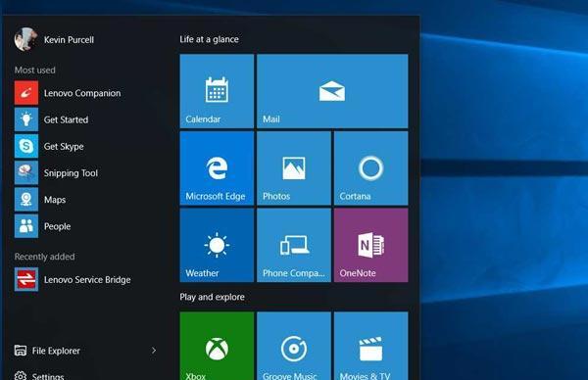Image resolution: width=588 pixels, height=380 pixels.
Task: Select Lenovo Companion text label
Action: point(82,93)
